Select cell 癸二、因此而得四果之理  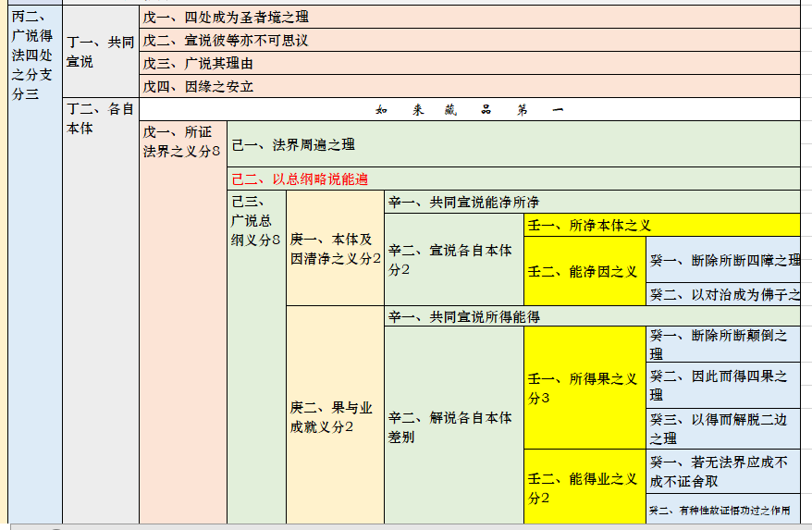coord(723,385)
